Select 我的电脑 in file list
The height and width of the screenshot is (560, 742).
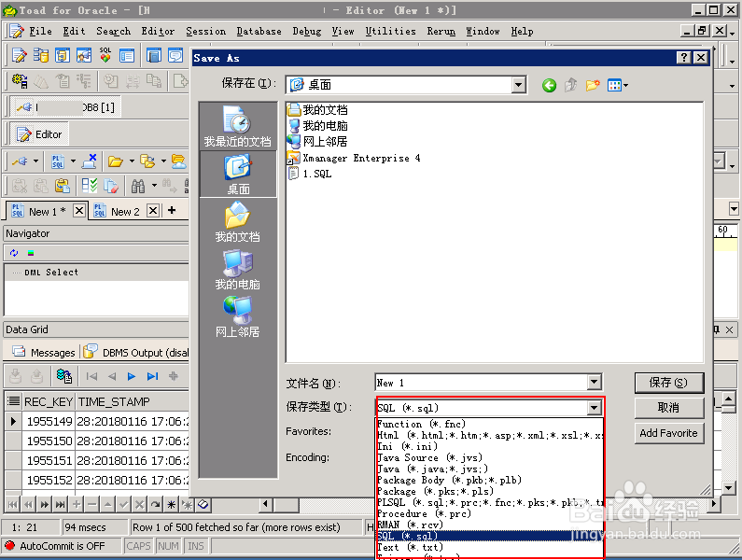(317, 126)
